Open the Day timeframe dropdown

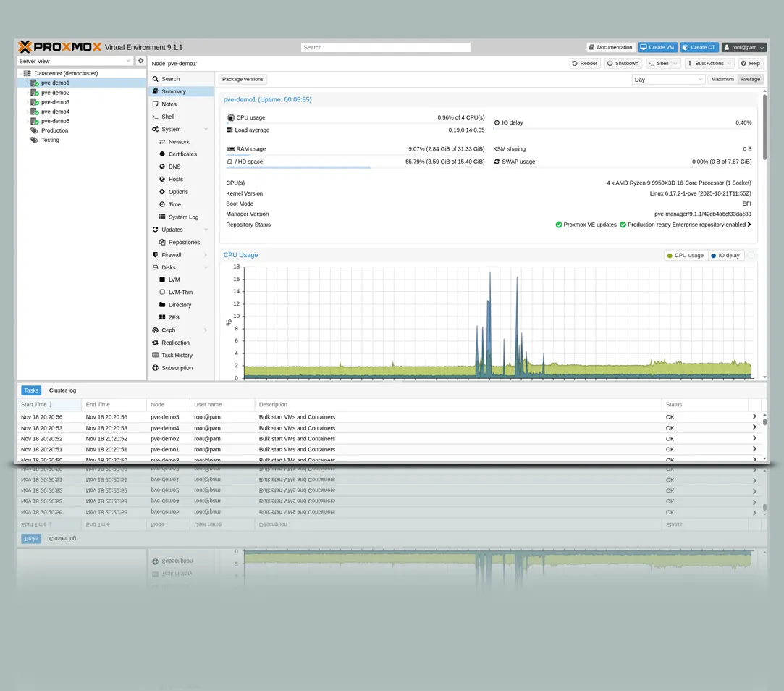(x=667, y=79)
